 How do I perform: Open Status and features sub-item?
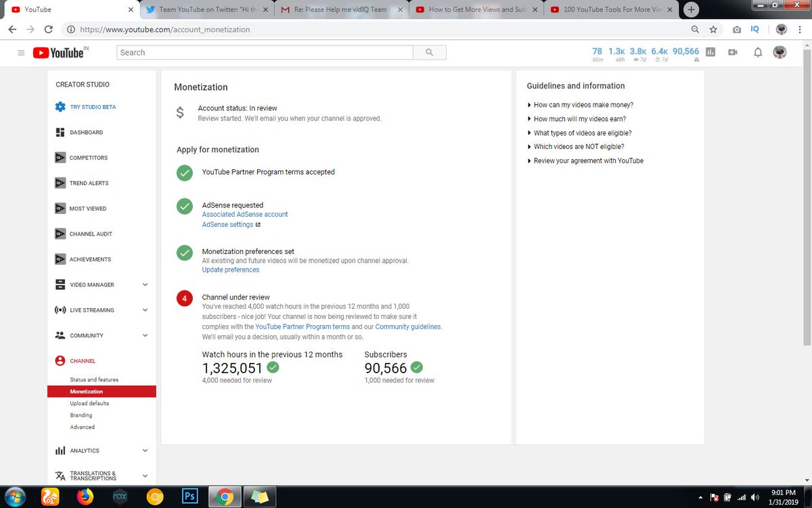pos(94,380)
